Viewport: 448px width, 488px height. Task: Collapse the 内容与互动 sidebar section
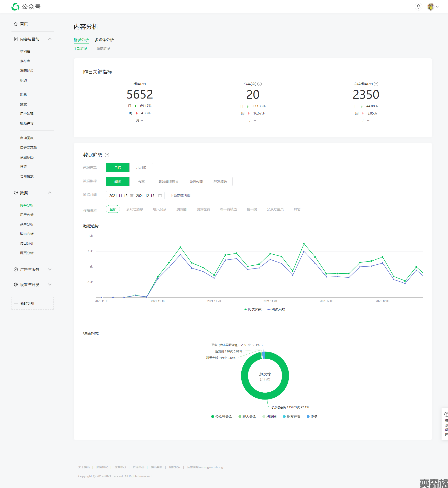click(50, 39)
